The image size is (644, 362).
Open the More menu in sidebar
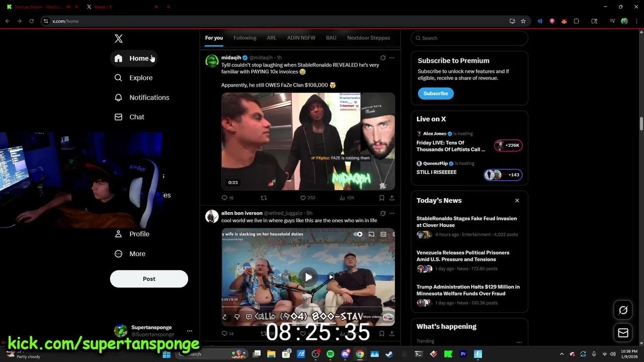click(130, 254)
